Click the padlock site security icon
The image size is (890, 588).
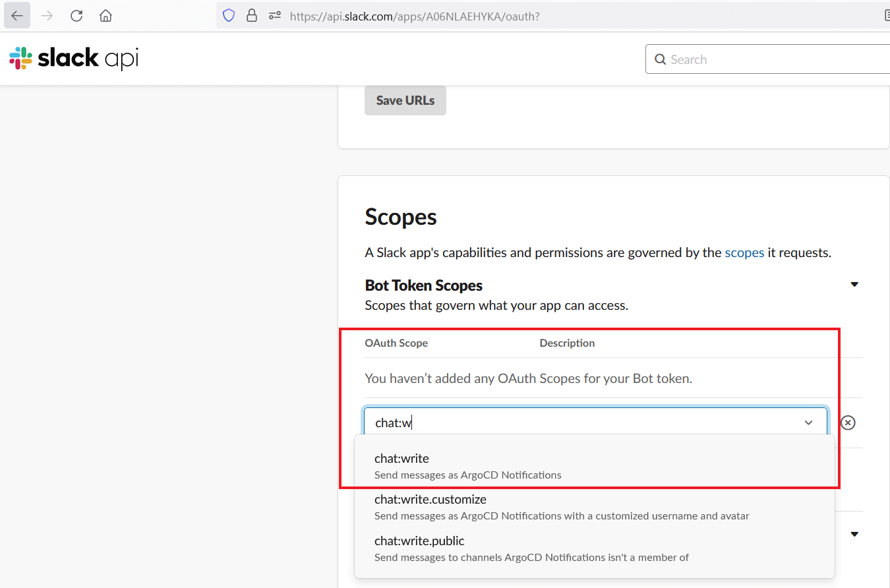coord(252,15)
